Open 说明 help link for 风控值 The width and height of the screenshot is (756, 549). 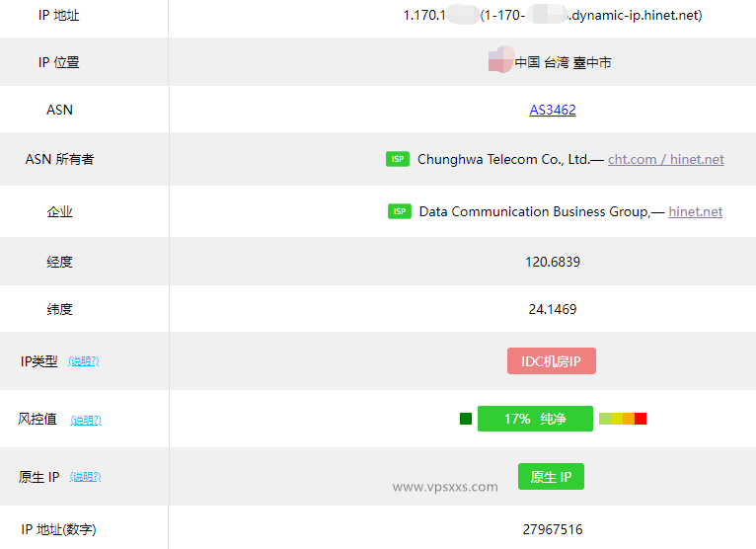[x=86, y=420]
